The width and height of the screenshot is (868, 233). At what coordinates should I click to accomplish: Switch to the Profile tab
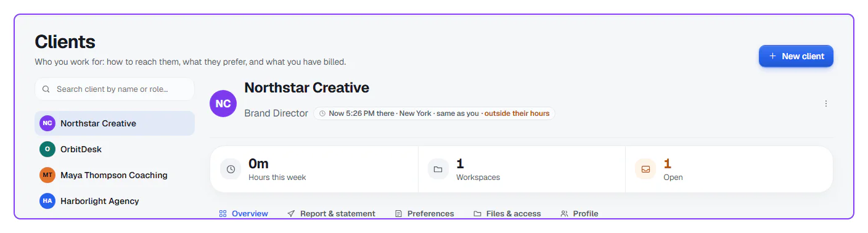(x=579, y=213)
